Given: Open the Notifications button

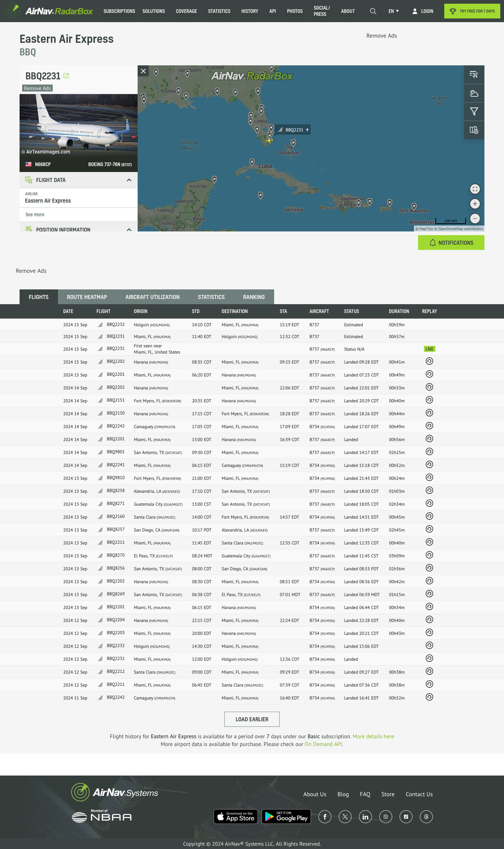Looking at the screenshot, I should (x=451, y=243).
